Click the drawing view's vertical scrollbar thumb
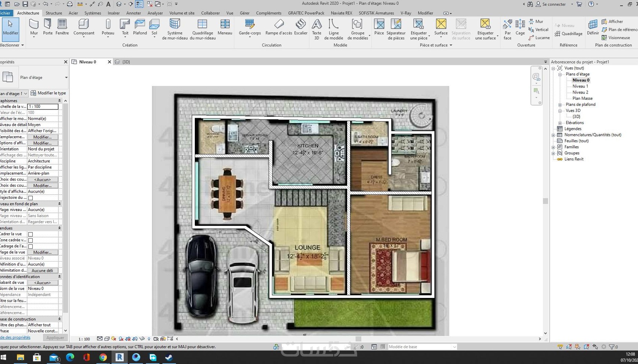Image resolution: width=638 pixels, height=364 pixels. tap(545, 201)
